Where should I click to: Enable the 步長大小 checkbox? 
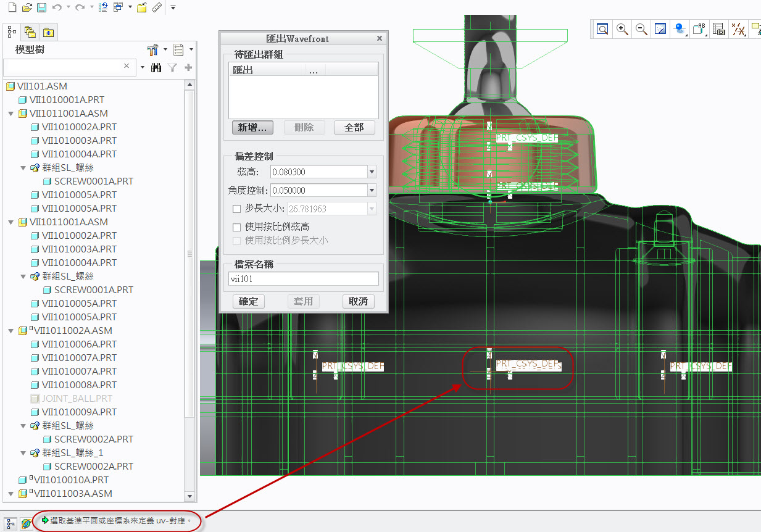pyautogui.click(x=236, y=209)
